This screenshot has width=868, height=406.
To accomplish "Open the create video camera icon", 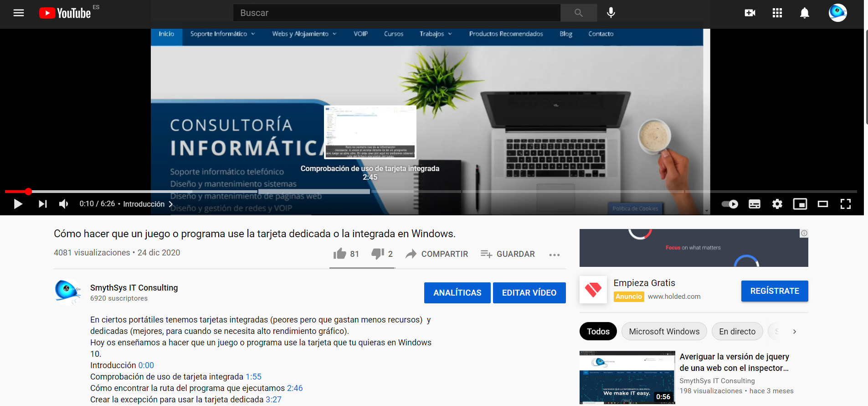I will (750, 13).
